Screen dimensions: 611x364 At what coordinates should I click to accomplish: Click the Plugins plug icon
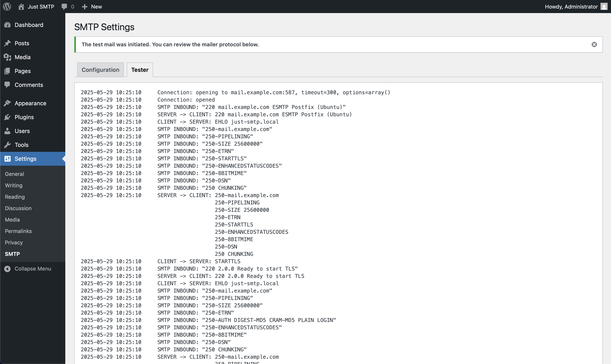[x=8, y=117]
